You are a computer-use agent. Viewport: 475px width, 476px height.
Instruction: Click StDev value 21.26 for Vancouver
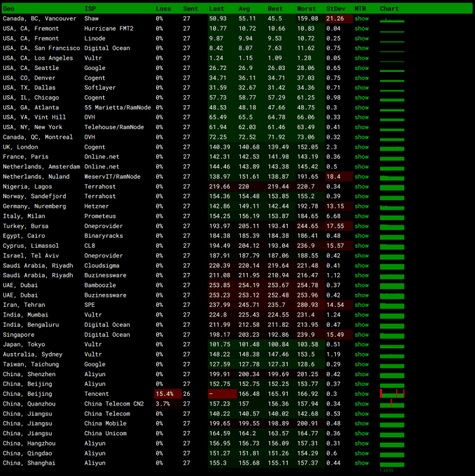[x=339, y=18]
